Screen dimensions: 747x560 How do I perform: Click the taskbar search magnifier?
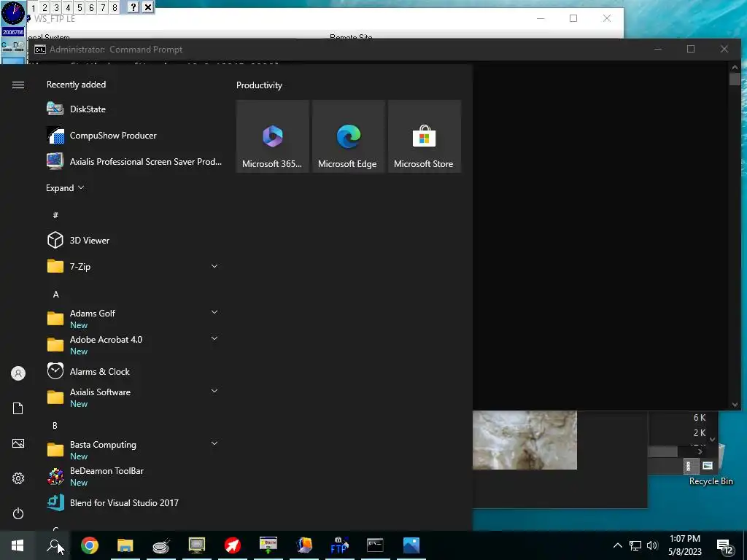tap(53, 545)
